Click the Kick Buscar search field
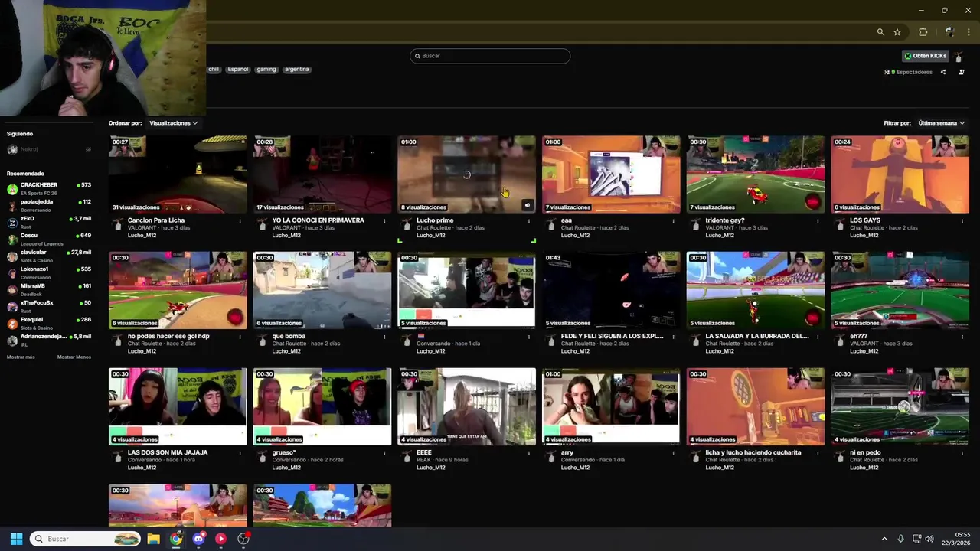Image resolution: width=980 pixels, height=551 pixels. click(490, 56)
